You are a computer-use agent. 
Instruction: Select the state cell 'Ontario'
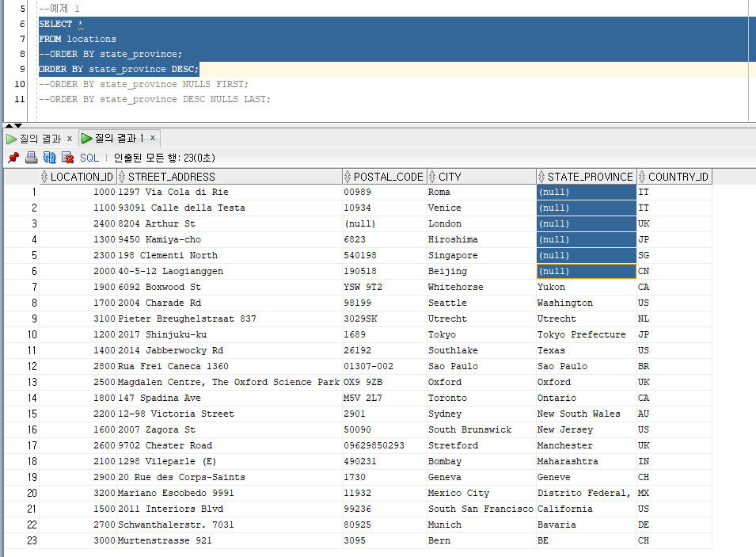tap(587, 399)
